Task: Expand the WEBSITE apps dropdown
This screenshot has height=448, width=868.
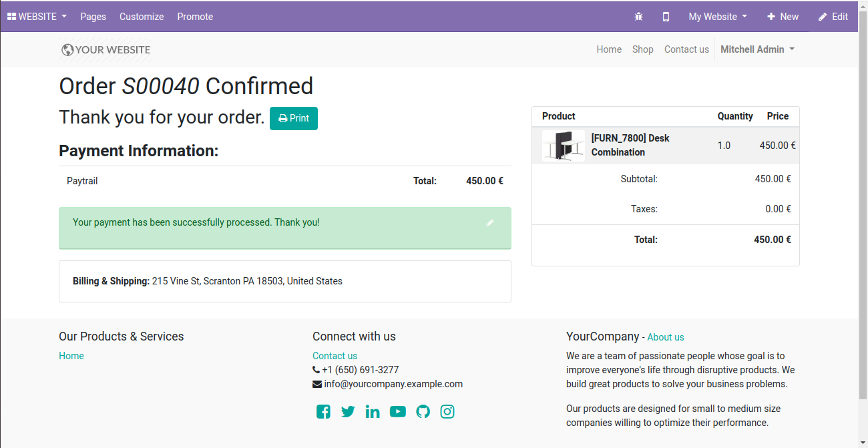Action: [37, 17]
